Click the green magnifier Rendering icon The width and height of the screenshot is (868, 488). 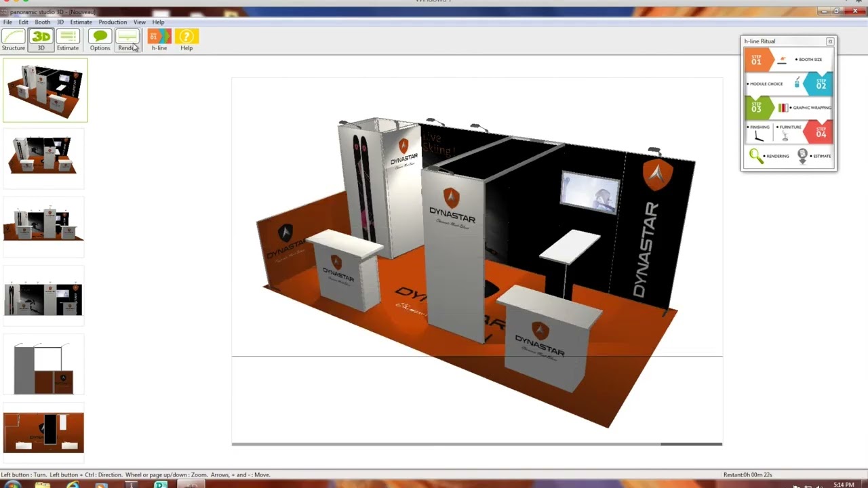pyautogui.click(x=755, y=157)
